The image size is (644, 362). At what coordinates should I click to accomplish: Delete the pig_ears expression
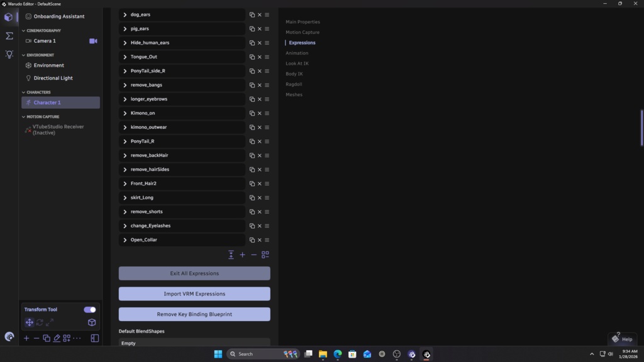pos(260,29)
